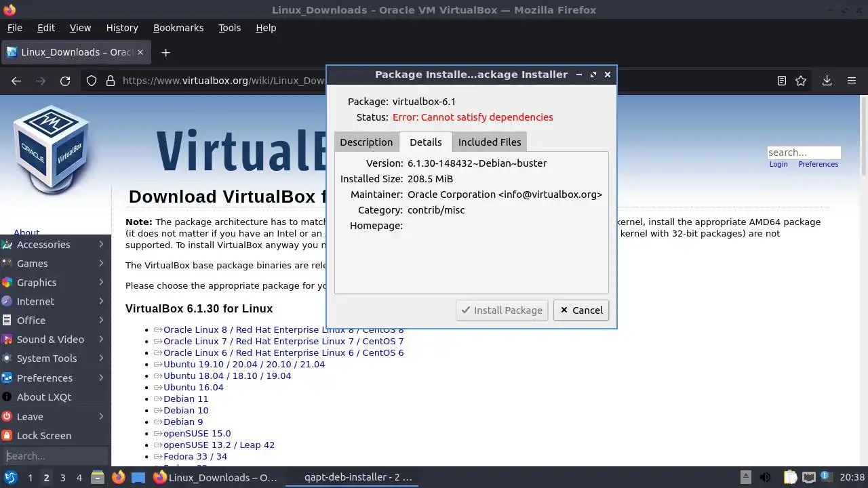868x488 pixels.
Task: Click the Firefox forward arrow button
Action: click(x=41, y=81)
